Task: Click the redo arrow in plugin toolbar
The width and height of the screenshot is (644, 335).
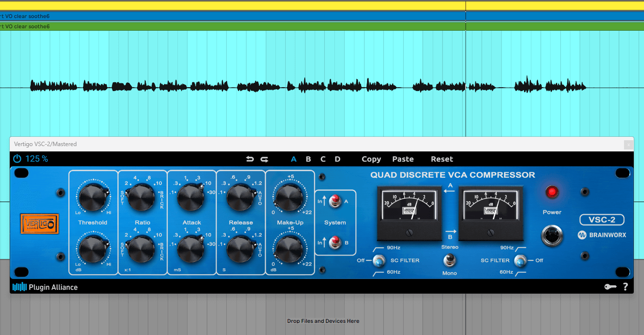Action: tap(264, 159)
